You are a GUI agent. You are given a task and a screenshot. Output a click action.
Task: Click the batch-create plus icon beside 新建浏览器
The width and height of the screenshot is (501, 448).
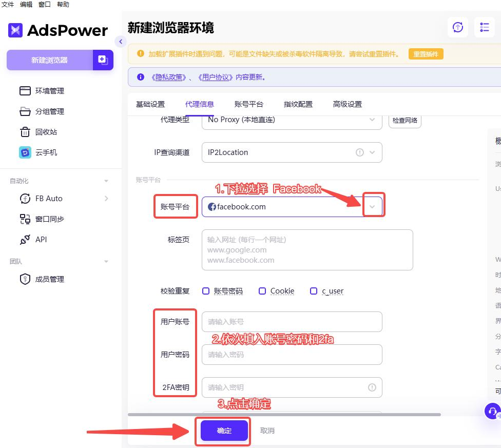click(x=103, y=60)
